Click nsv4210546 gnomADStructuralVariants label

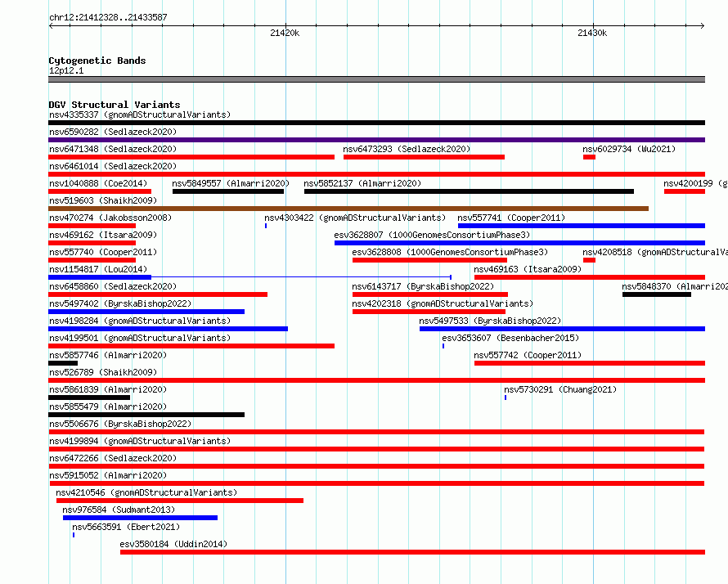tap(146, 492)
